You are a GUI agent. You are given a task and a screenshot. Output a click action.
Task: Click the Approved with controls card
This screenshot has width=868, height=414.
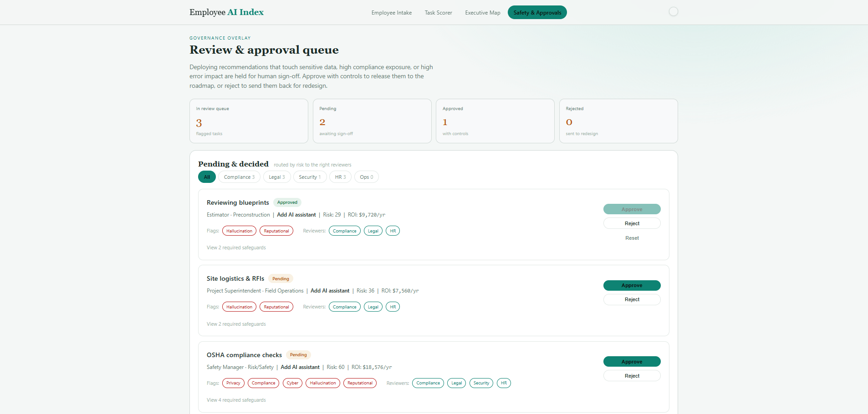click(495, 121)
